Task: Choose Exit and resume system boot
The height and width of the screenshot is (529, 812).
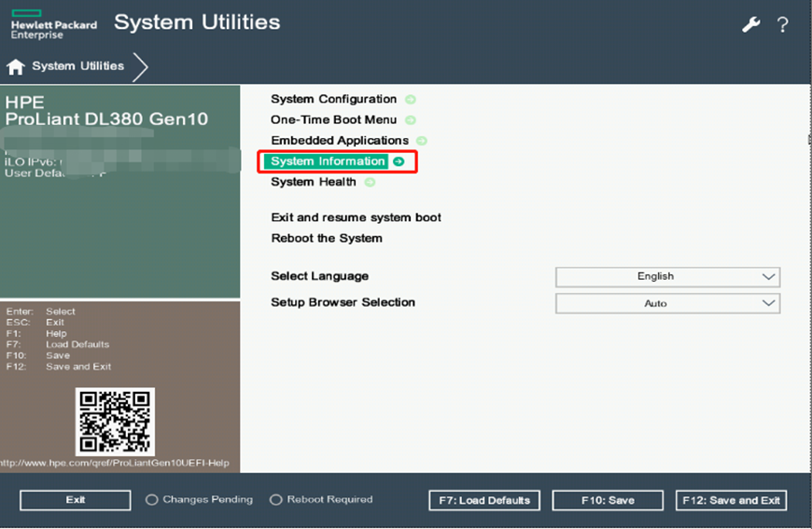Action: click(356, 217)
